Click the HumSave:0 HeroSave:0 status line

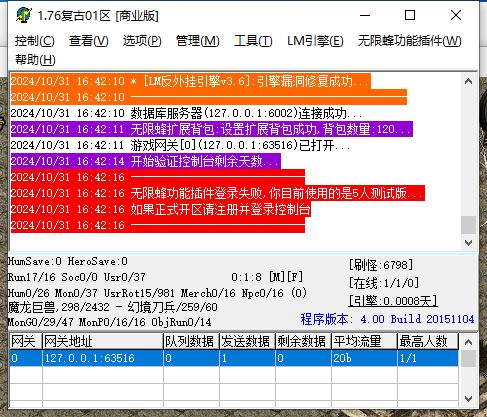(68, 261)
